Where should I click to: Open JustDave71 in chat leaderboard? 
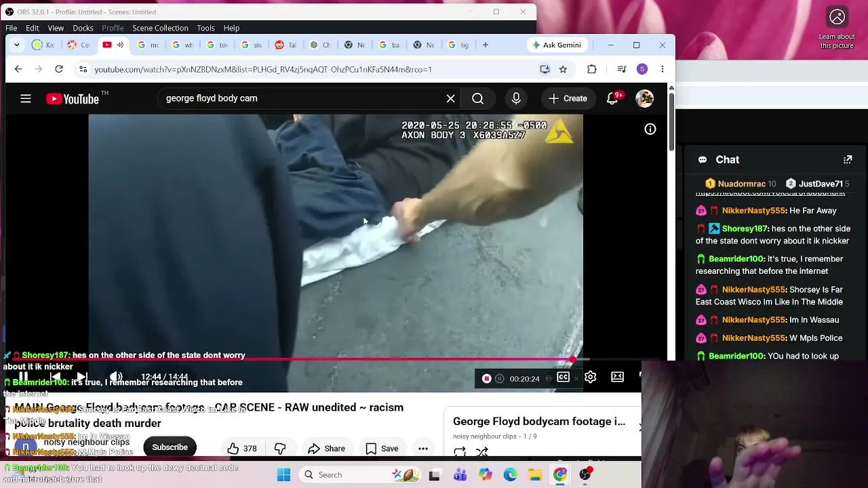818,184
